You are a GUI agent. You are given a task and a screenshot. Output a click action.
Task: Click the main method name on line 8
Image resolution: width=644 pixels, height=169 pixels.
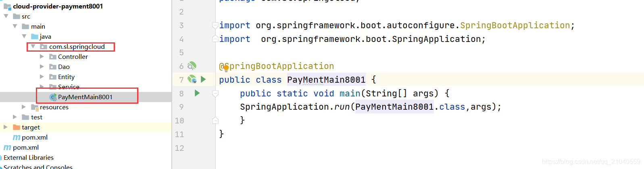(350, 93)
